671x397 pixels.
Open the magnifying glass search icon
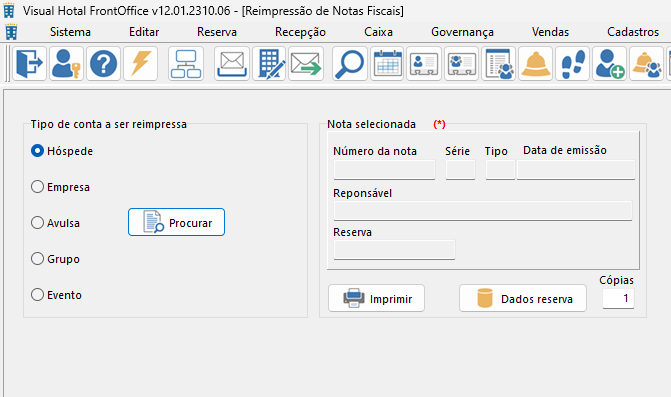click(350, 64)
